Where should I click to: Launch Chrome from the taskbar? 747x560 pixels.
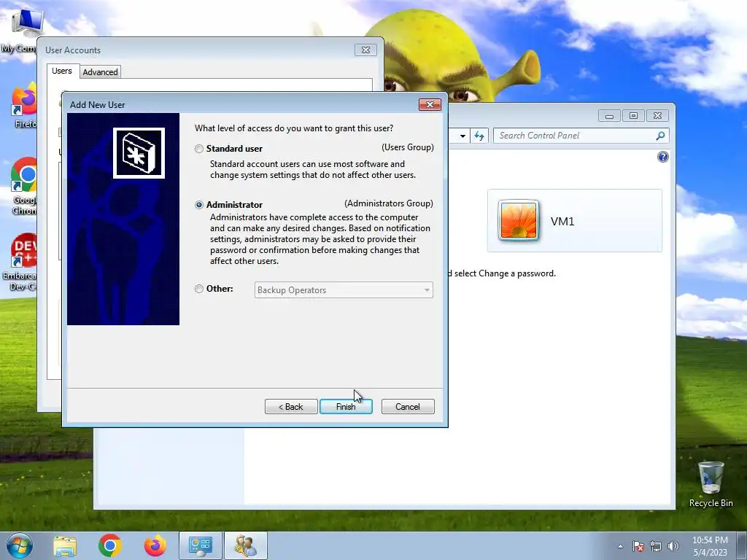[x=110, y=546]
